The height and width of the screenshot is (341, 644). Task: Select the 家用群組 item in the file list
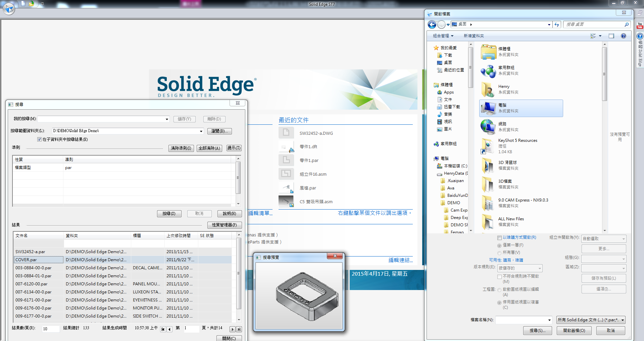tap(521, 71)
